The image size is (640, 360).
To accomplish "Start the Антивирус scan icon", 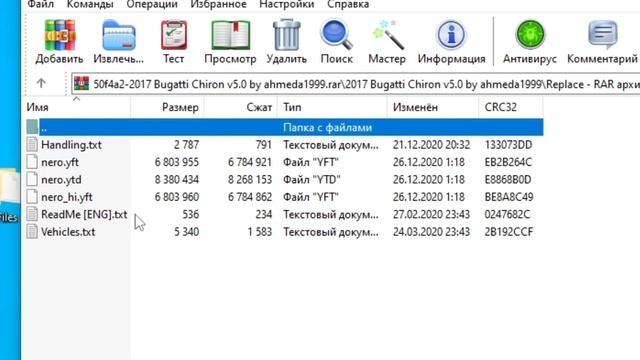I will coord(530,35).
